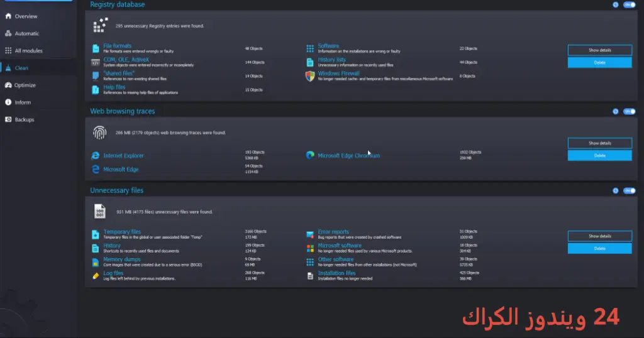Toggle the Registry database switch
The width and height of the screenshot is (644, 338).
pyautogui.click(x=629, y=4)
